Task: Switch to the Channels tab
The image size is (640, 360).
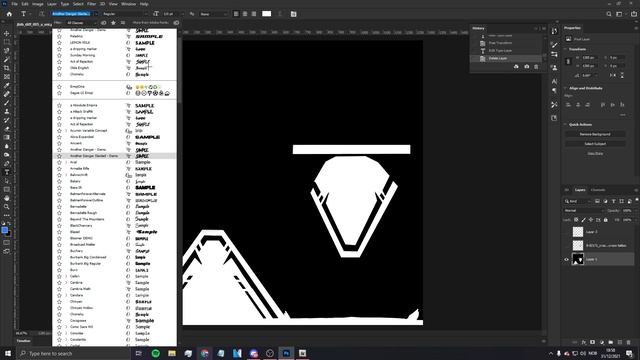Action: pyautogui.click(x=598, y=190)
